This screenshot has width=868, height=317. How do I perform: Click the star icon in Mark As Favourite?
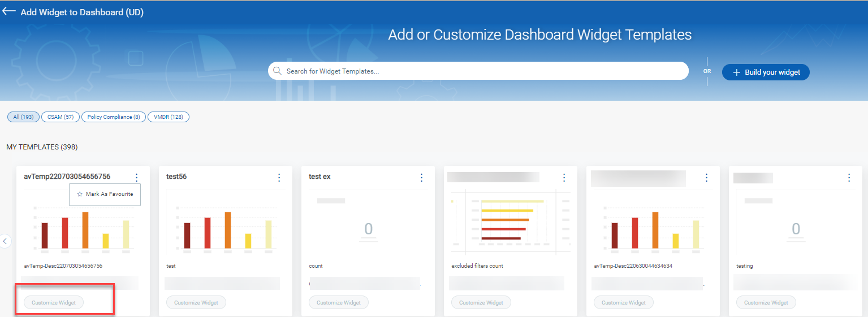(80, 194)
